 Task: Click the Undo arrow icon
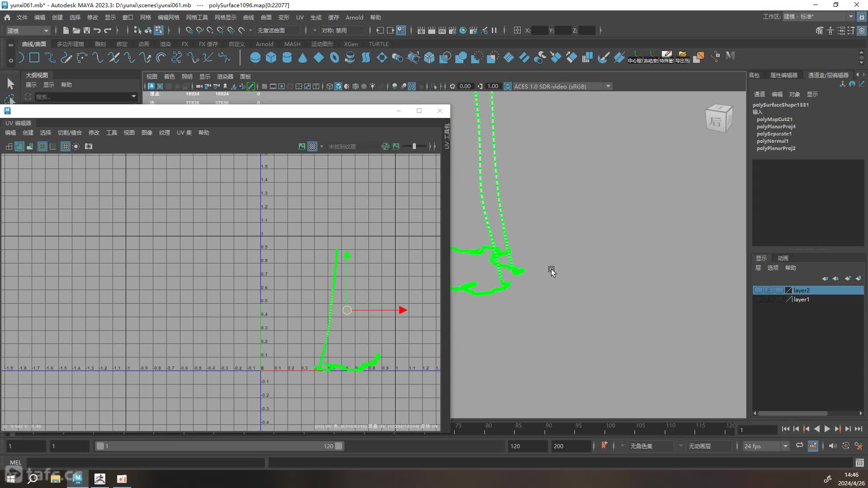click(97, 30)
